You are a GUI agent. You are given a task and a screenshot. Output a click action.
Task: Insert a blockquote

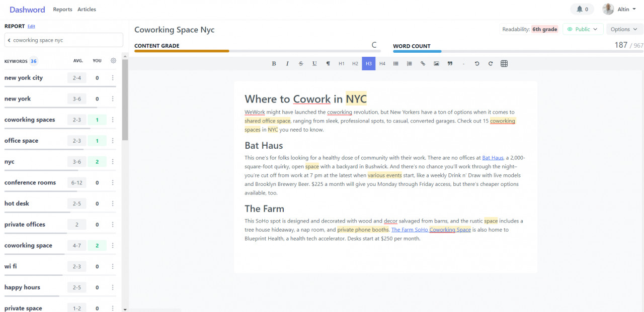coord(450,64)
